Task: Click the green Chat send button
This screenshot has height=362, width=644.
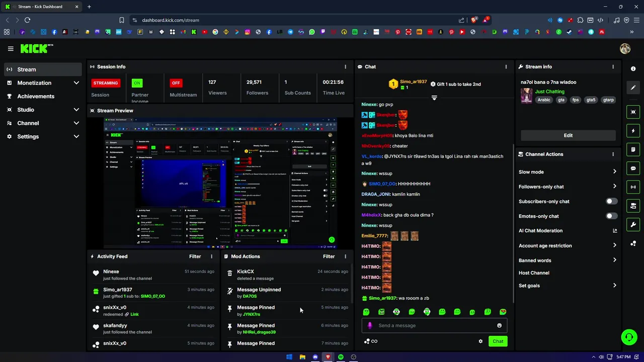Action: point(498,341)
